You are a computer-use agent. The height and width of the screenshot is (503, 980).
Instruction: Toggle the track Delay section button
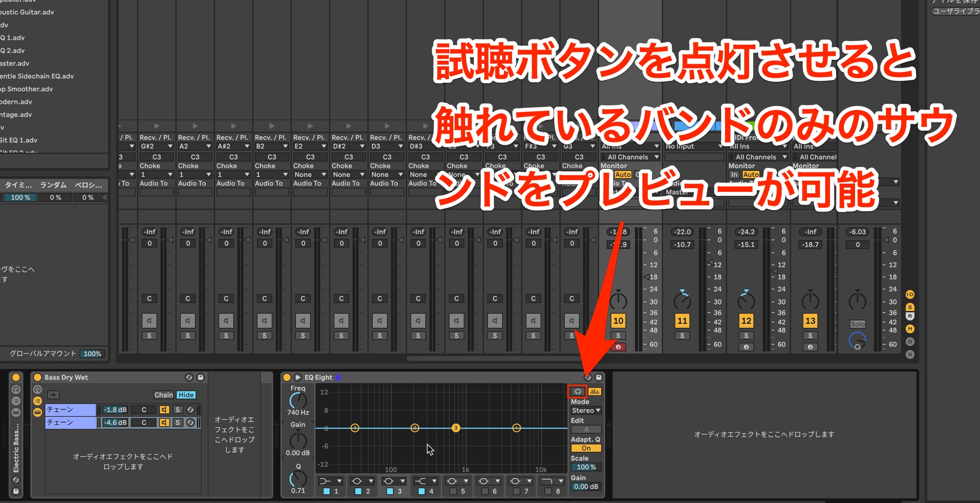point(910,341)
